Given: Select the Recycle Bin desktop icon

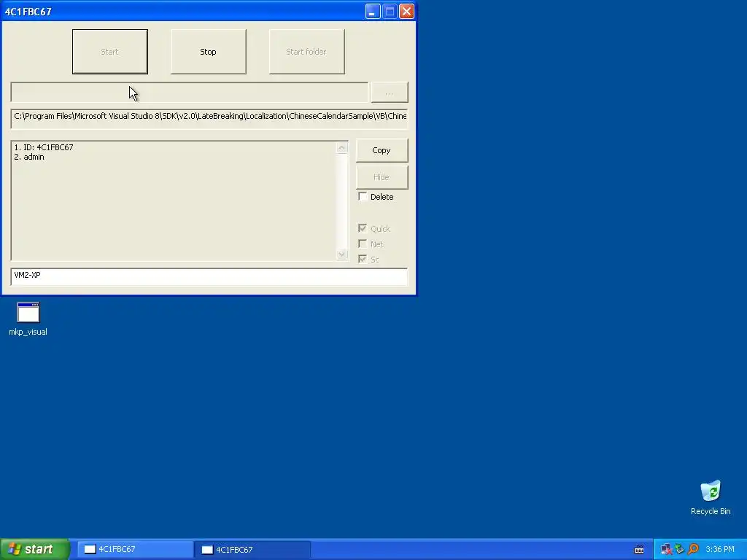Looking at the screenshot, I should pyautogui.click(x=711, y=498).
